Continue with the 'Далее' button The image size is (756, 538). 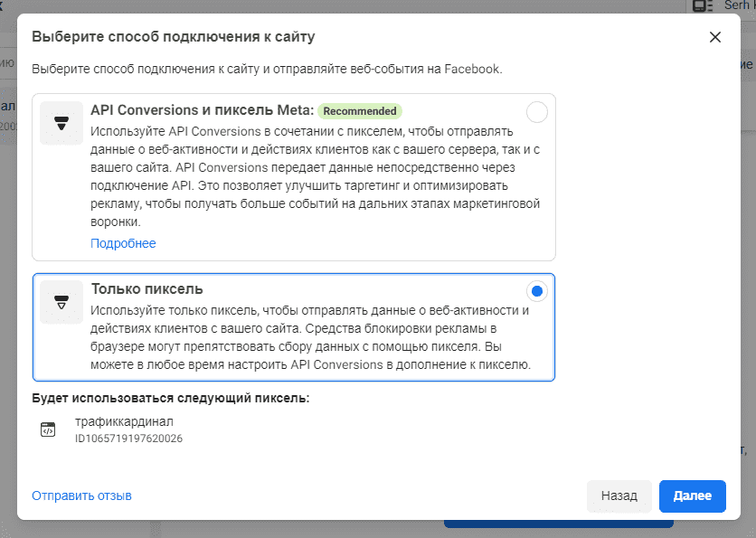click(x=693, y=496)
